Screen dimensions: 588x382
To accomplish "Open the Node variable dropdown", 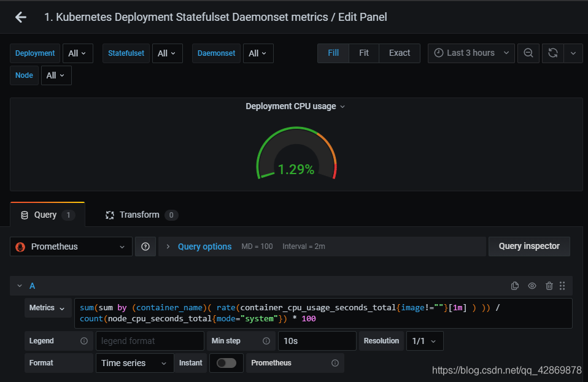I will point(56,75).
